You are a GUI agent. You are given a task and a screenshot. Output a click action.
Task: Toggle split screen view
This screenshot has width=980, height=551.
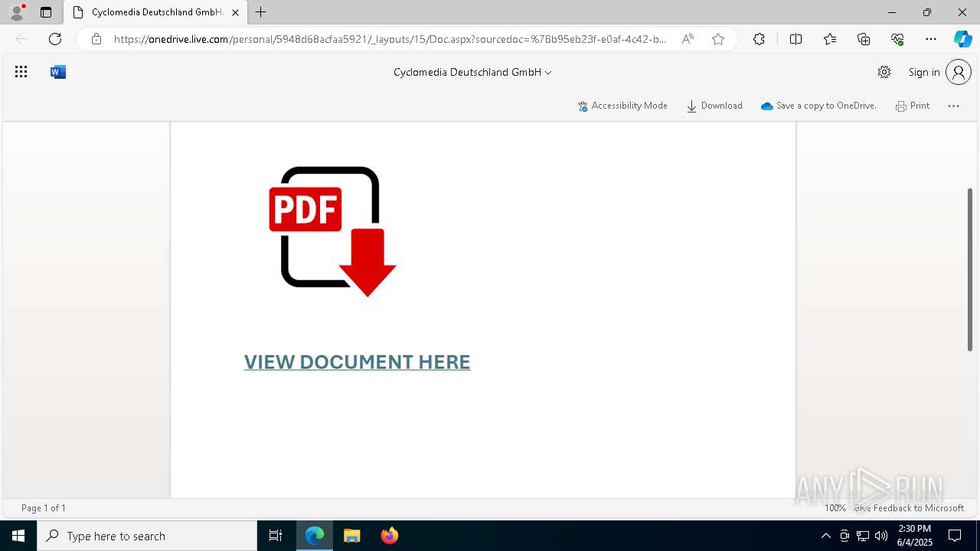tap(795, 39)
